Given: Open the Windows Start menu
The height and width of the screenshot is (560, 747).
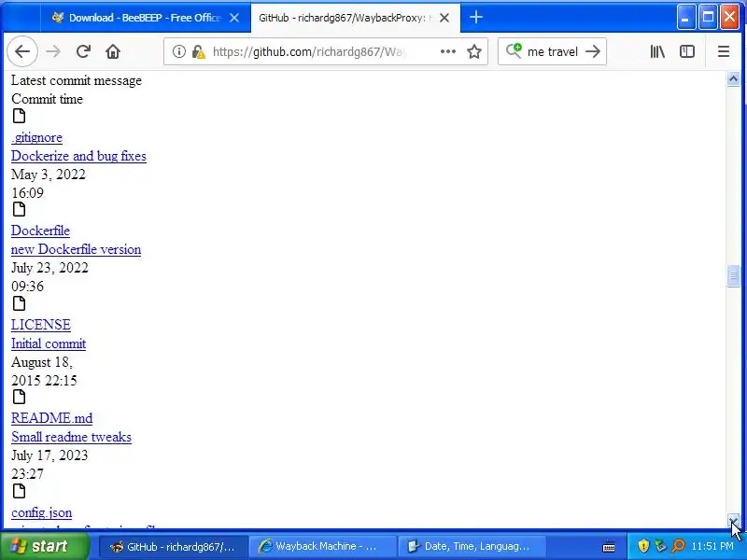Looking at the screenshot, I should (x=45, y=546).
